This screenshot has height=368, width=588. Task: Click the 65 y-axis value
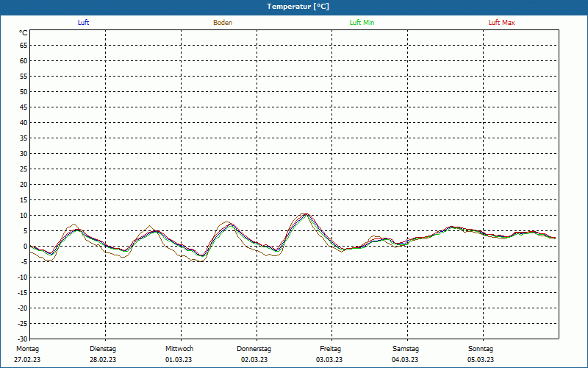pyautogui.click(x=24, y=46)
